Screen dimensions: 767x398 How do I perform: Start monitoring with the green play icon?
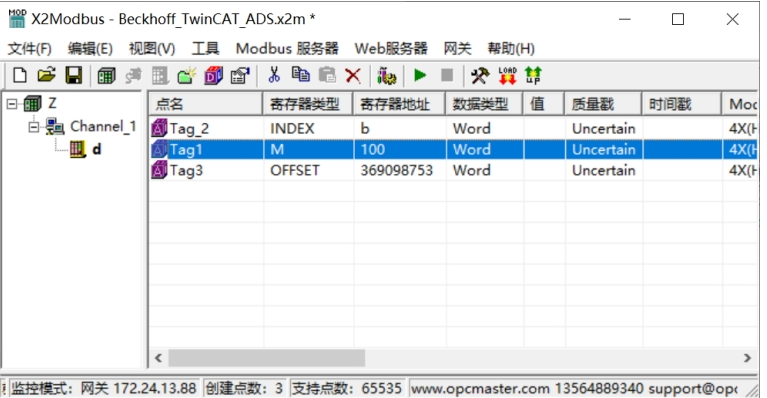click(420, 75)
